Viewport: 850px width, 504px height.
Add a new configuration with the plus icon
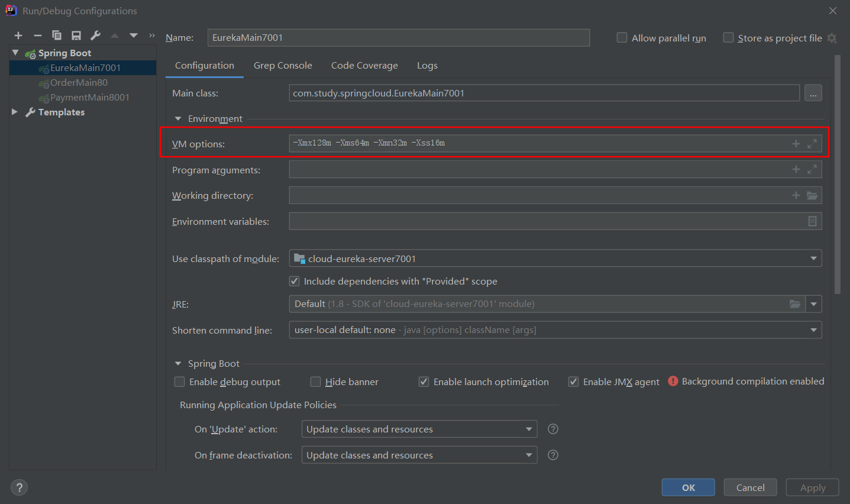[18, 35]
